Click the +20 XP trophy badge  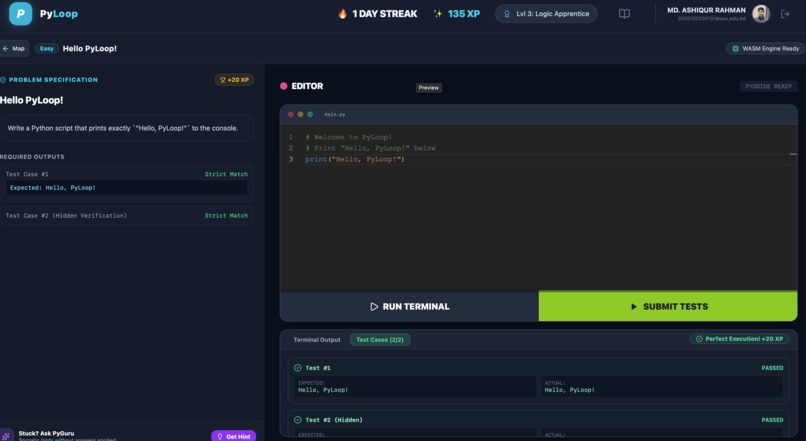(x=234, y=80)
